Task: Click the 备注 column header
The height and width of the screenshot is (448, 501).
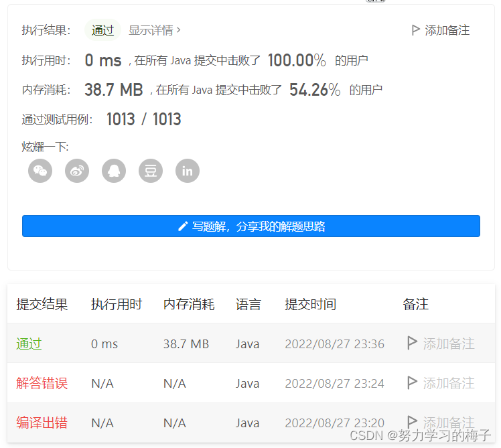Action: pyautogui.click(x=416, y=304)
